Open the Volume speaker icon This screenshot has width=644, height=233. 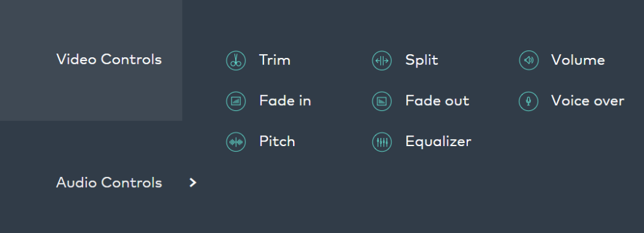click(x=528, y=61)
